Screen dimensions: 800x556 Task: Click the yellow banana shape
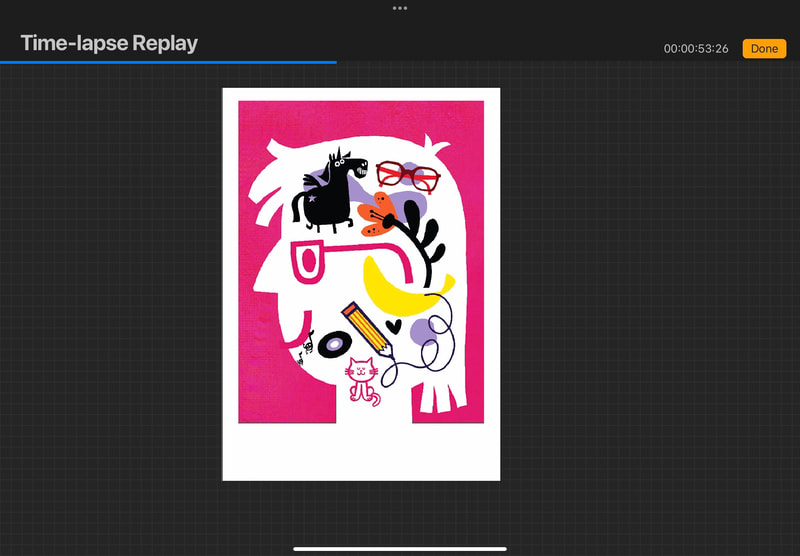393,285
